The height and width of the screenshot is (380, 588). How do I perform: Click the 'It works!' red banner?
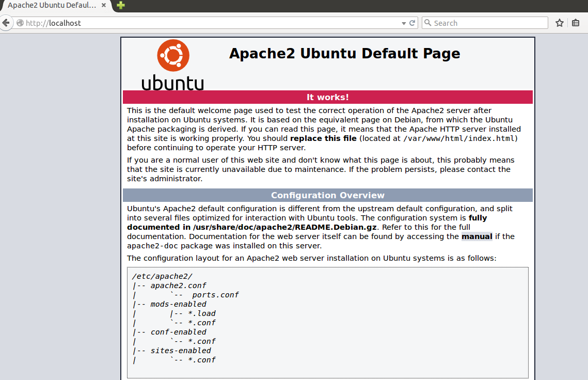(x=328, y=97)
